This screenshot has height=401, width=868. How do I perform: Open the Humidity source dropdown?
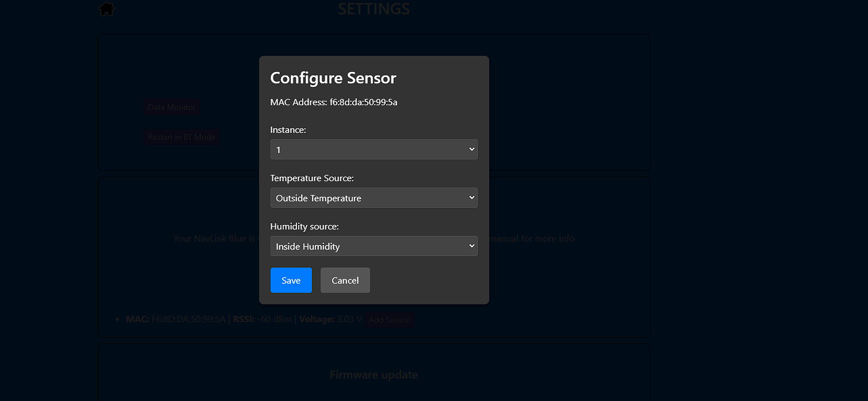pos(374,246)
